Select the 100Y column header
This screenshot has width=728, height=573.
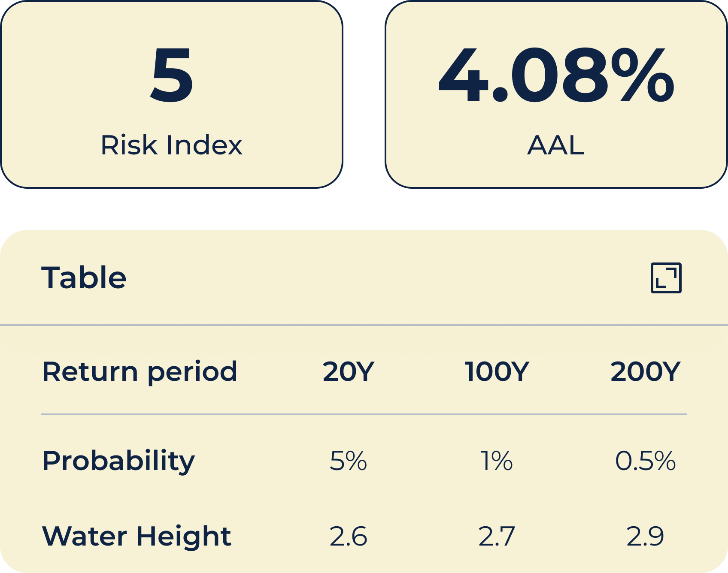(497, 371)
